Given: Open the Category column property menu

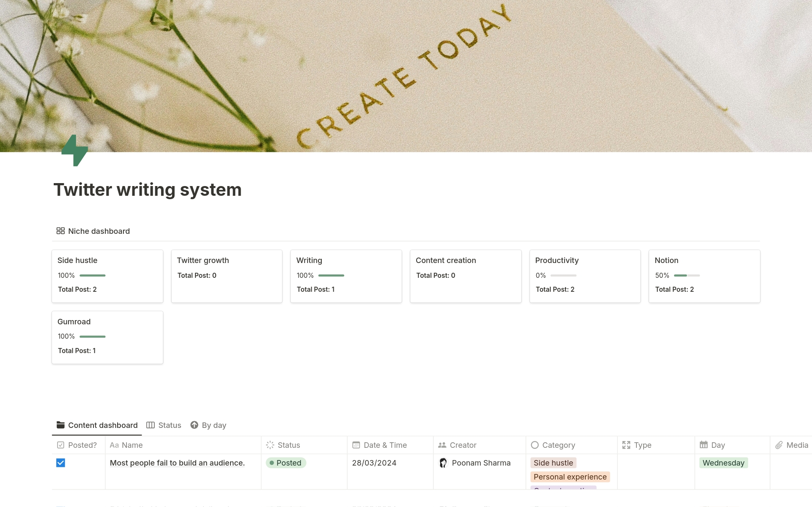Looking at the screenshot, I should pos(558,445).
